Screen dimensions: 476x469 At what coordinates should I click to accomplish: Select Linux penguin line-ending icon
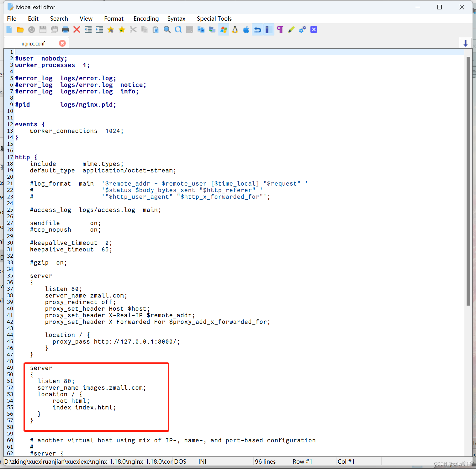click(x=235, y=30)
